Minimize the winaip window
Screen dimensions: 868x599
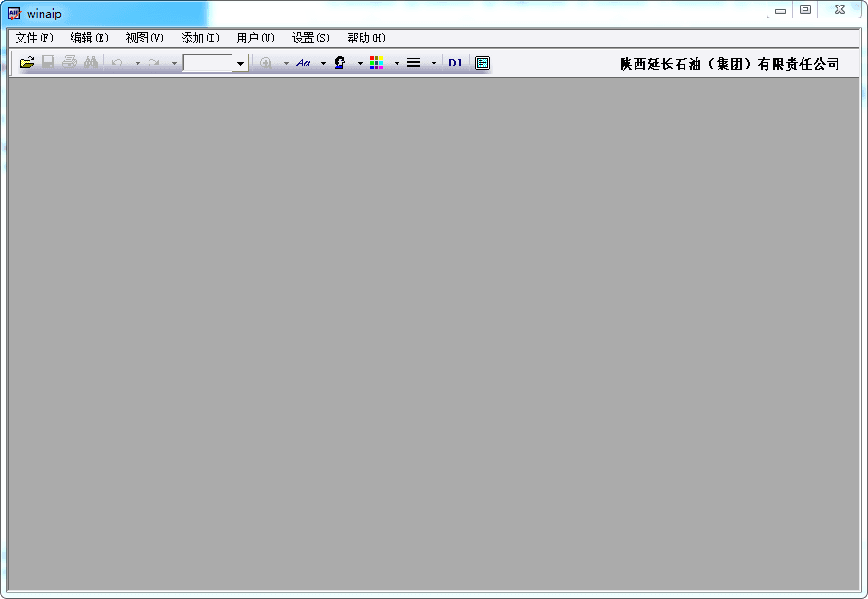(780, 10)
